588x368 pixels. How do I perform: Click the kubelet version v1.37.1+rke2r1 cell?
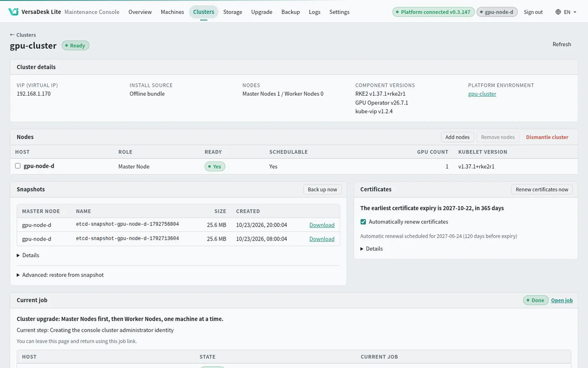tap(476, 167)
